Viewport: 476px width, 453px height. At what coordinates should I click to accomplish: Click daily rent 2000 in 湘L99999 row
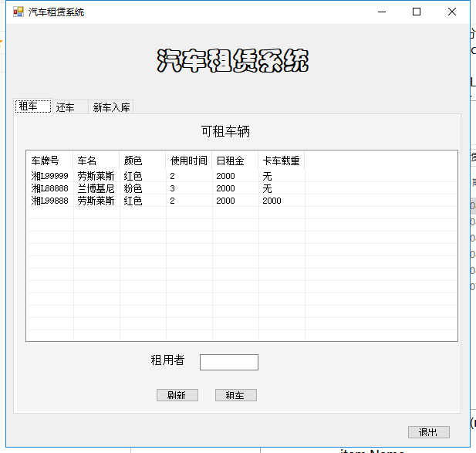click(x=225, y=176)
